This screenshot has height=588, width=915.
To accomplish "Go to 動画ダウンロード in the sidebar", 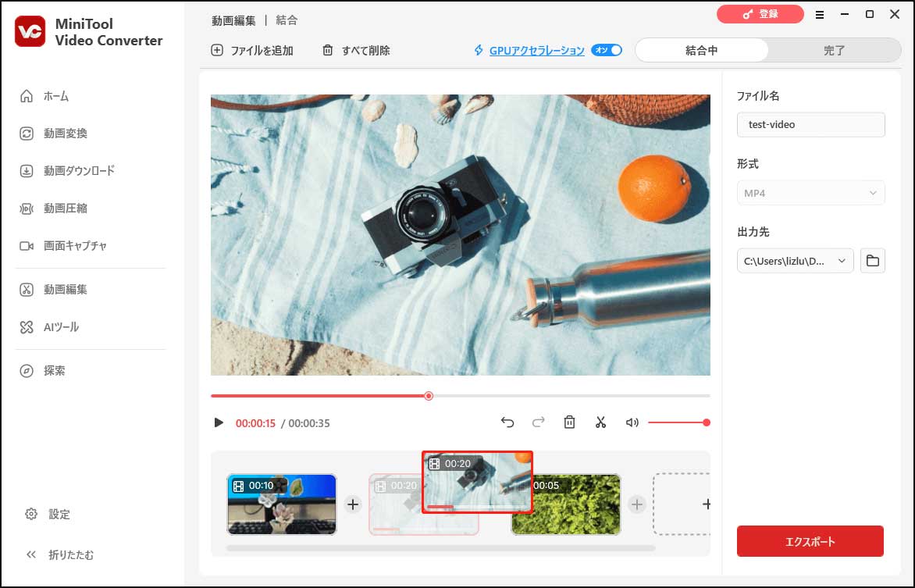I will (67, 171).
